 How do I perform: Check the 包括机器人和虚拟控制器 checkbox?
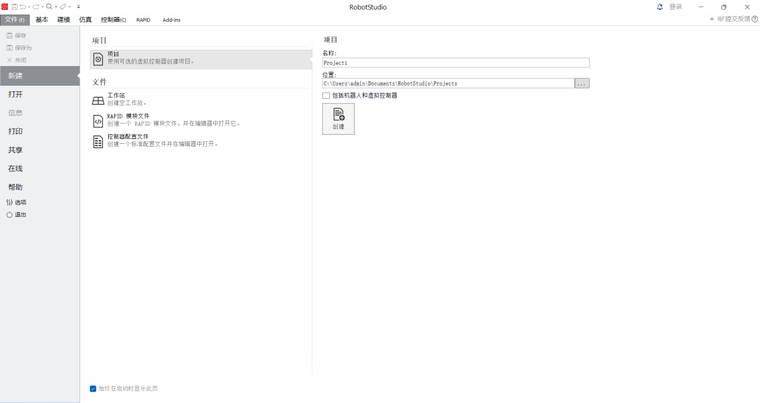click(326, 96)
